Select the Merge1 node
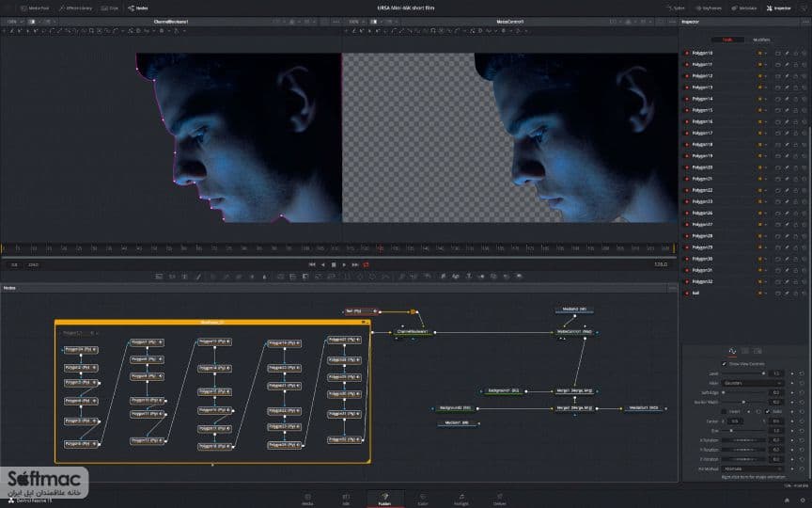The image size is (812, 508). point(574,390)
